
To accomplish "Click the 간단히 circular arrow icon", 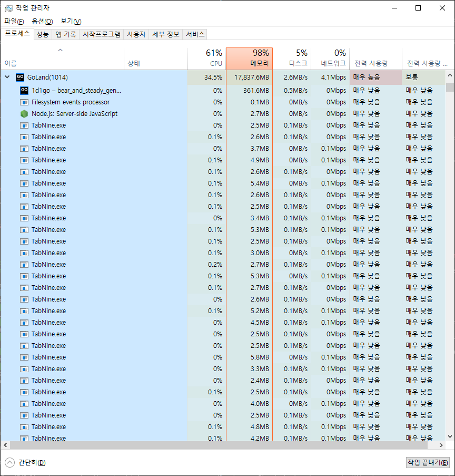I will pyautogui.click(x=9, y=462).
